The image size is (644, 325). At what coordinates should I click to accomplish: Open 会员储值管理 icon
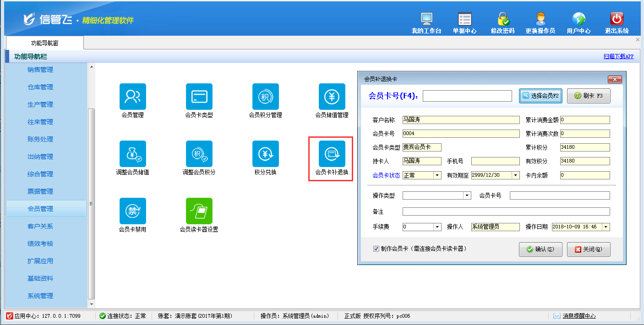pos(332,97)
